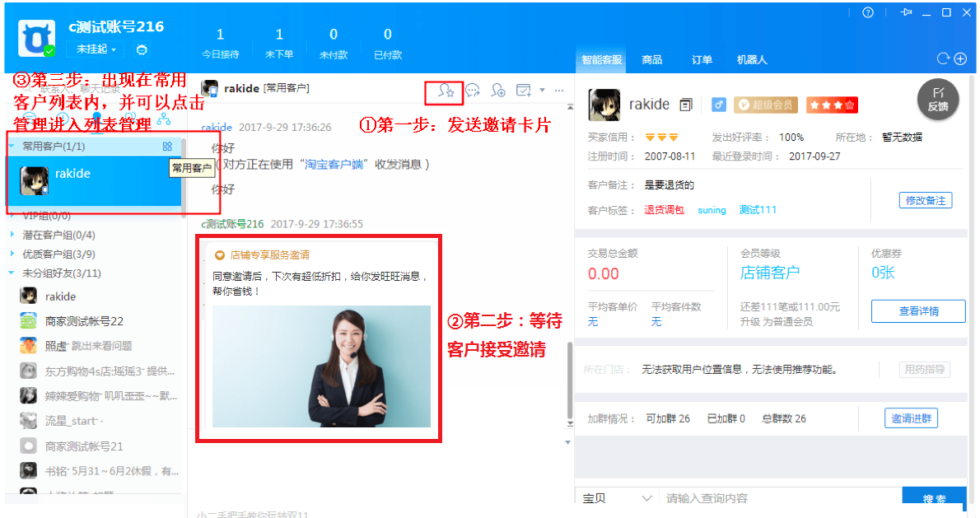
Task: Open the help question-mark icon
Action: (867, 12)
